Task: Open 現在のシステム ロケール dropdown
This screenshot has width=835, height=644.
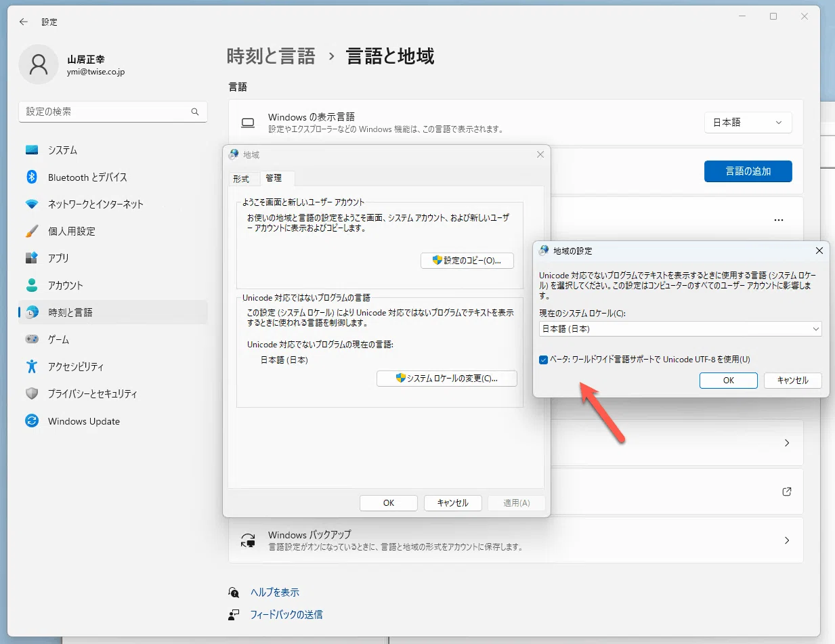Action: coord(680,329)
